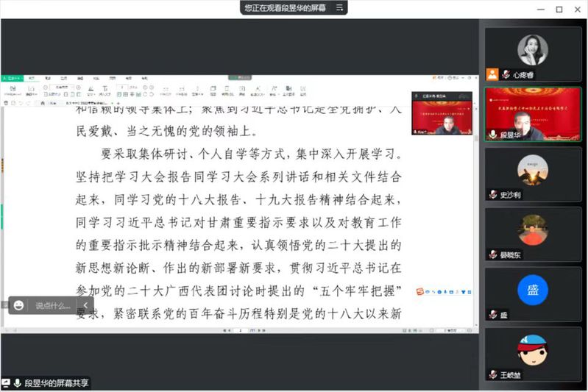Click the emoji smiley icon in chat bar
Viewport: 588px width, 392px height.
pos(19,305)
